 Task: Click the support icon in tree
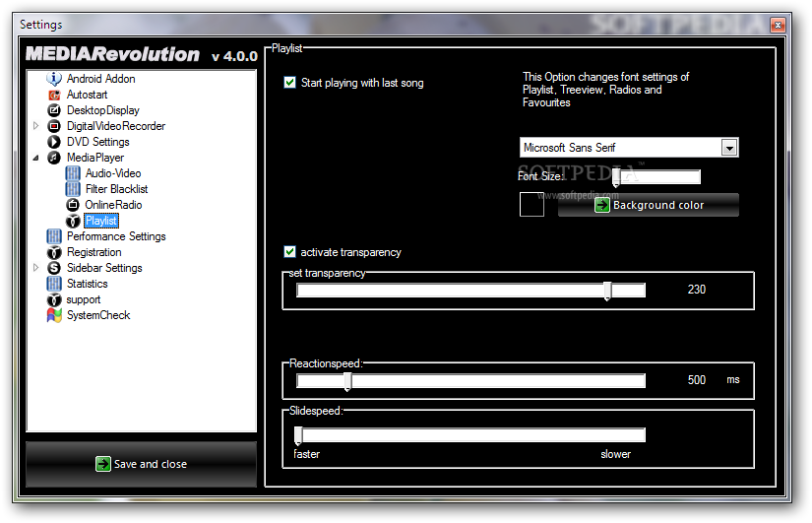(x=54, y=299)
